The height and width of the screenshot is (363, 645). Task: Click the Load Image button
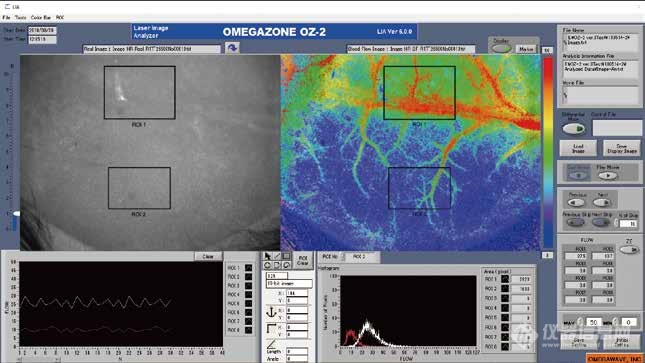click(x=578, y=148)
